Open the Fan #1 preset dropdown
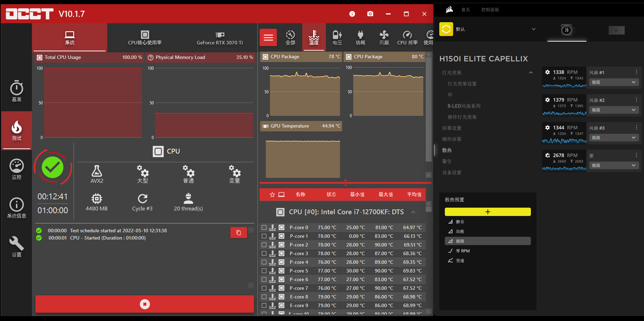This screenshot has height=321, width=644. tap(613, 82)
